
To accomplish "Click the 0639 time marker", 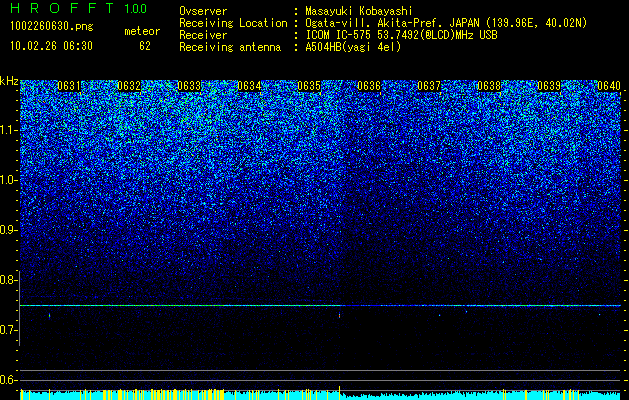I will point(549,86).
